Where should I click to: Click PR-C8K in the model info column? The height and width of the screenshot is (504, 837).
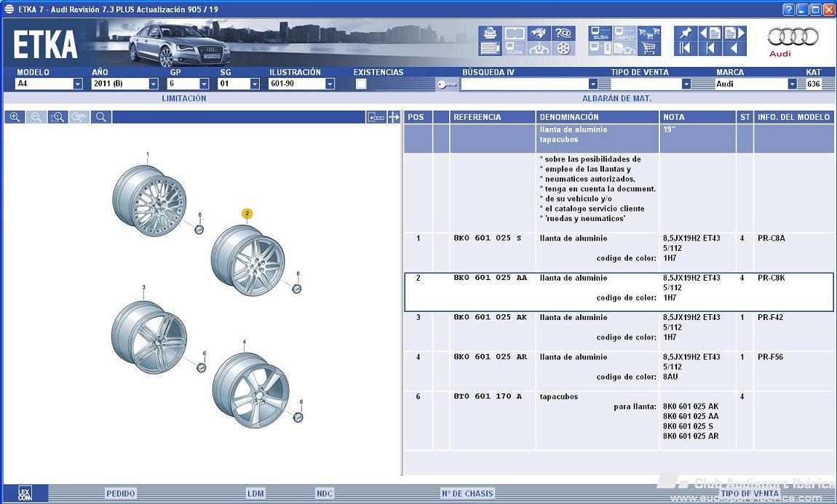tap(771, 277)
